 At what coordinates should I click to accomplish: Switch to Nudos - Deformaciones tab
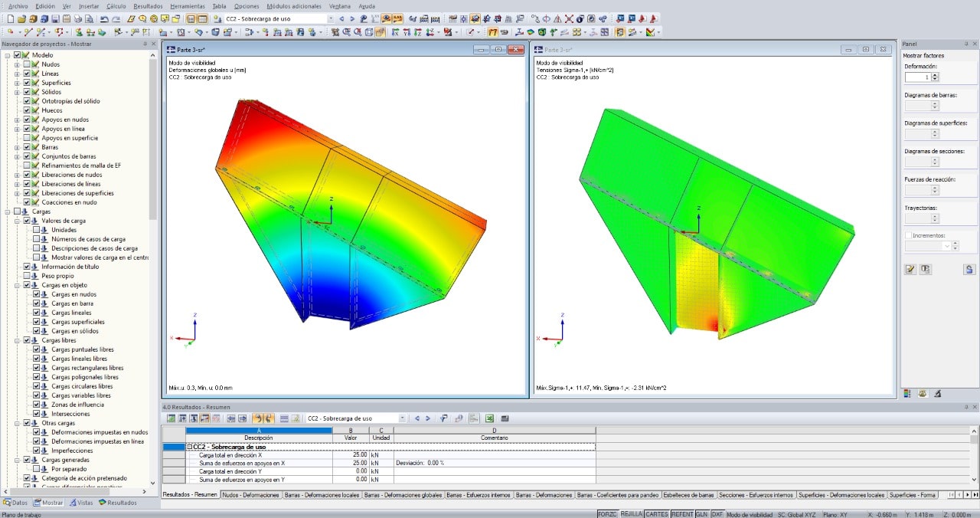tap(251, 495)
